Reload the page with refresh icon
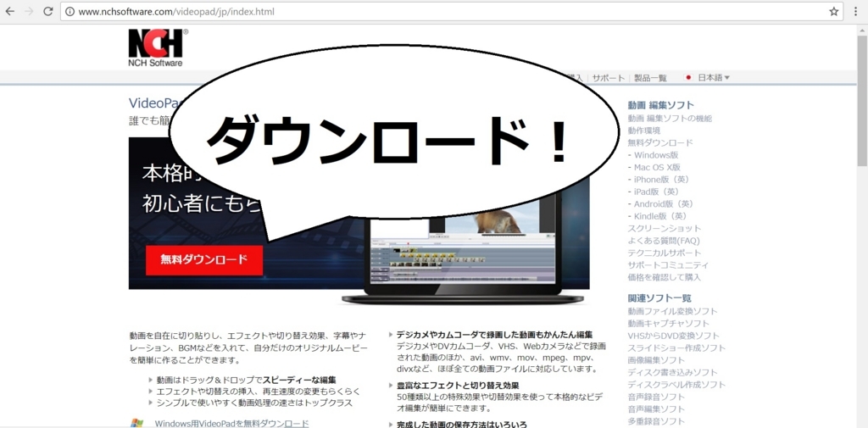 [x=48, y=12]
